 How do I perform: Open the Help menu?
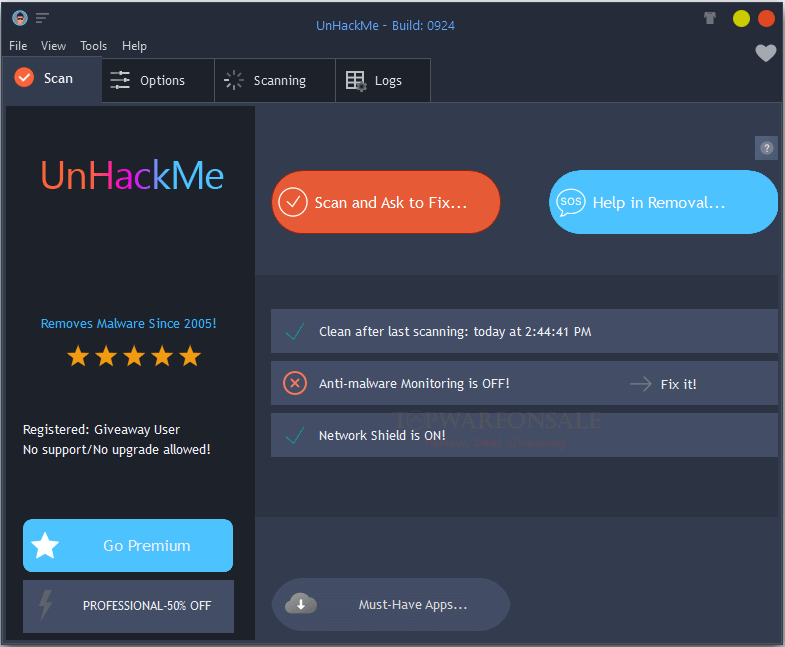tap(134, 46)
